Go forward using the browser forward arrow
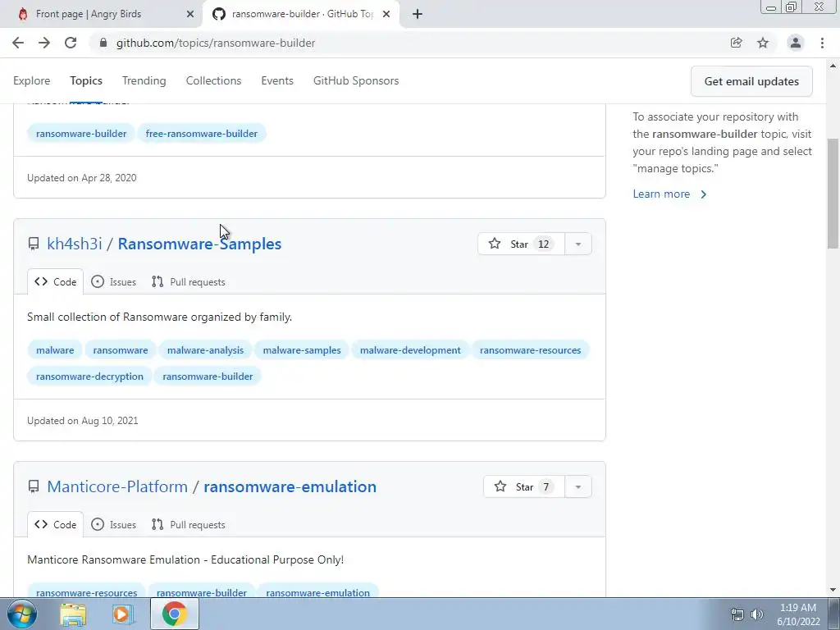Image resolution: width=840 pixels, height=630 pixels. pyautogui.click(x=44, y=43)
